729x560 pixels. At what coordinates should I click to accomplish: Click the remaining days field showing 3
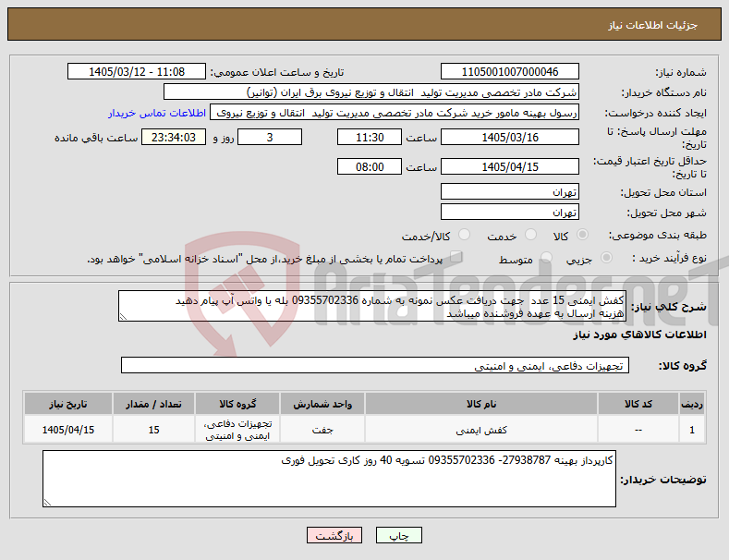coord(270,137)
